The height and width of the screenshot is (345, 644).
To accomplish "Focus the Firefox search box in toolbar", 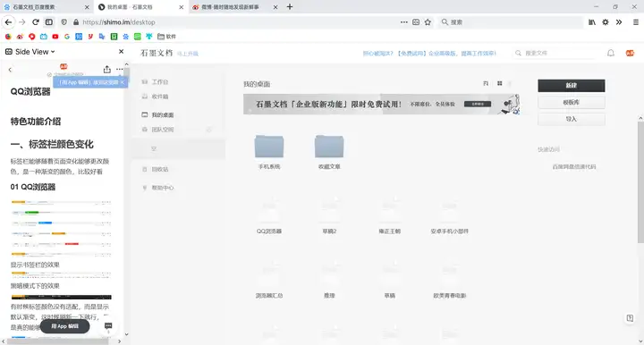I will (x=512, y=22).
